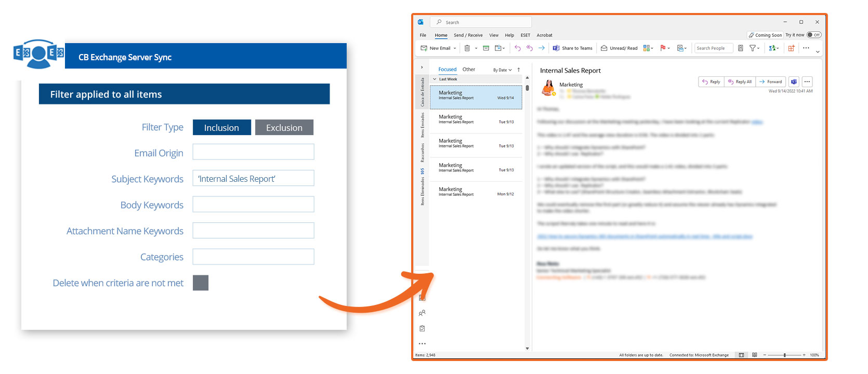Switch to the Focused inbox tab
This screenshot has width=868, height=374.
[x=448, y=70]
